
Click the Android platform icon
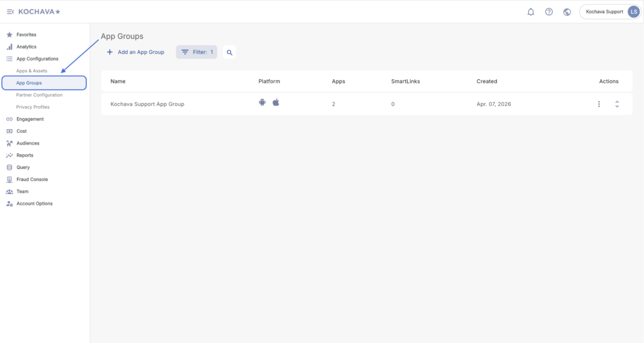click(x=262, y=102)
